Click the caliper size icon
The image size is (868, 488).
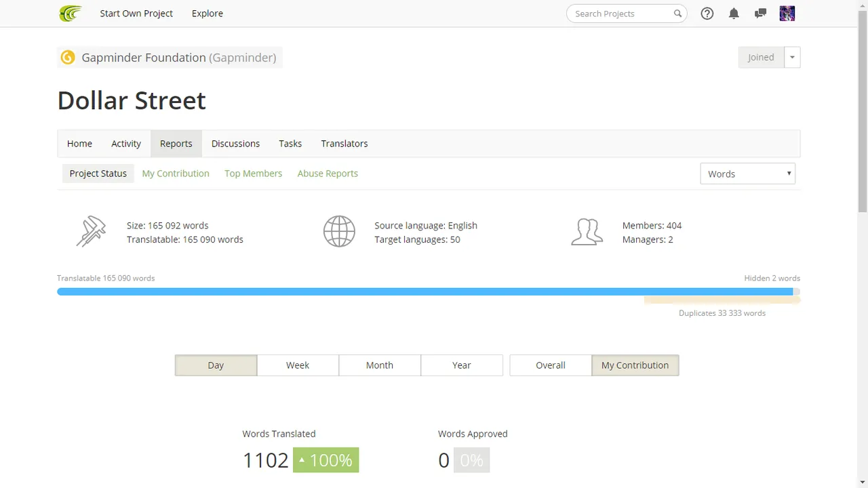(x=91, y=231)
